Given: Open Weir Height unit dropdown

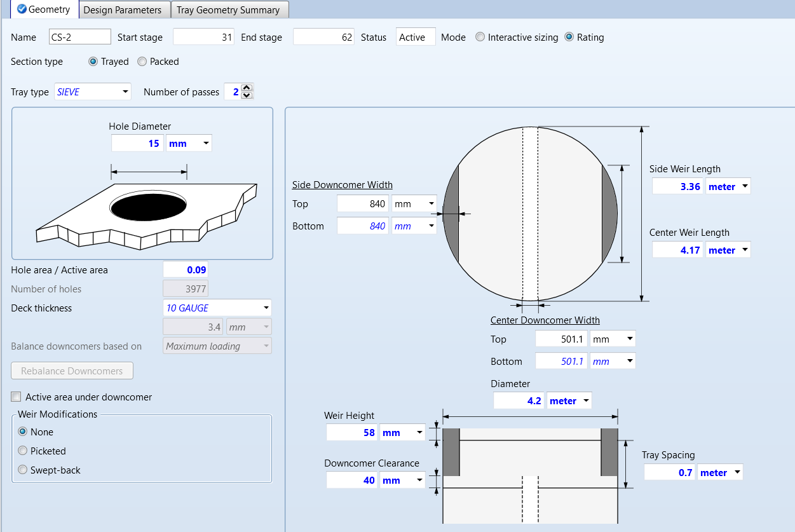Looking at the screenshot, I should click(402, 433).
